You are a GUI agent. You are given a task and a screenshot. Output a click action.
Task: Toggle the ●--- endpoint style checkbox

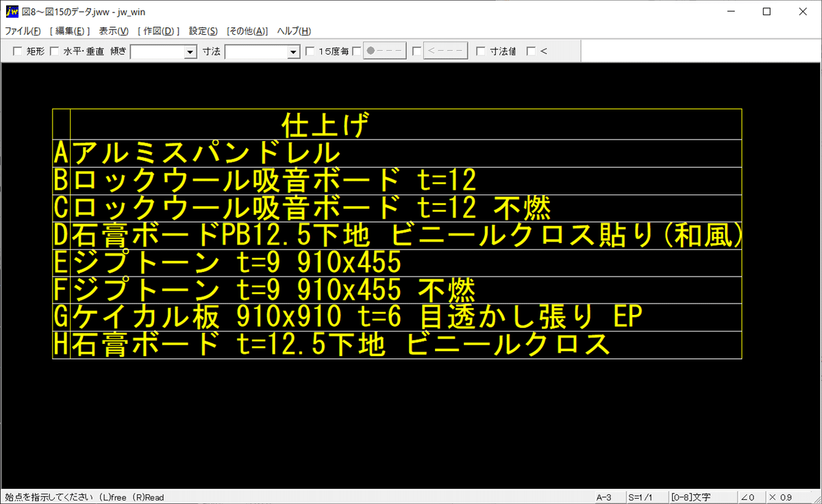coord(356,51)
